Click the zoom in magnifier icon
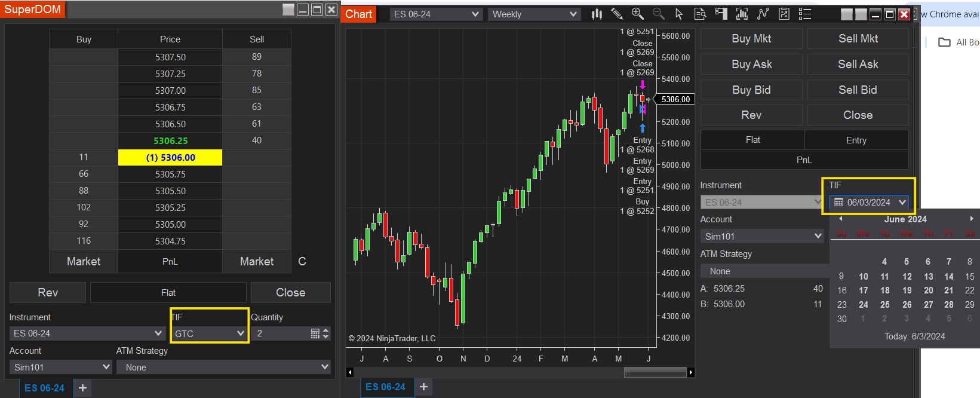The image size is (980, 398). [637, 14]
